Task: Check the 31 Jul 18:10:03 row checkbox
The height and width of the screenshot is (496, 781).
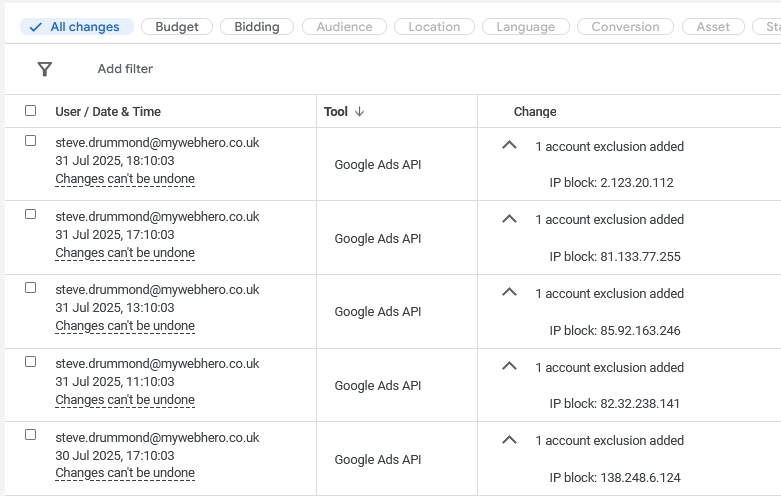Action: (x=30, y=141)
